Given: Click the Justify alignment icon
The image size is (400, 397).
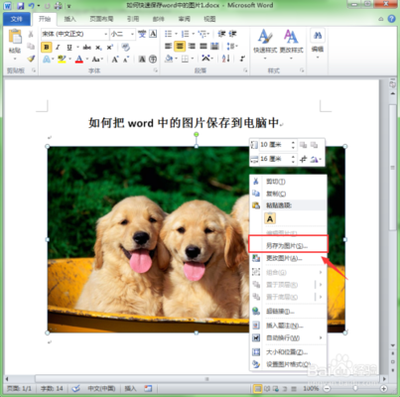Looking at the screenshot, I should [x=203, y=46].
